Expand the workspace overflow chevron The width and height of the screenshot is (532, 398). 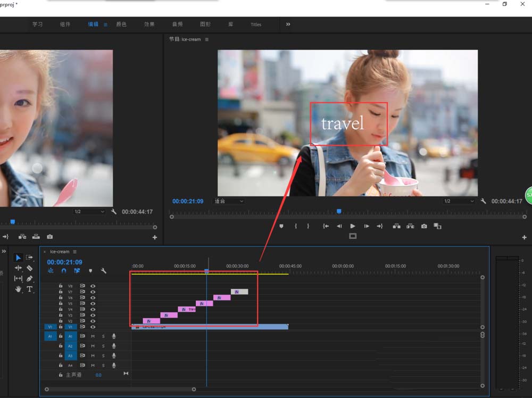coord(288,24)
